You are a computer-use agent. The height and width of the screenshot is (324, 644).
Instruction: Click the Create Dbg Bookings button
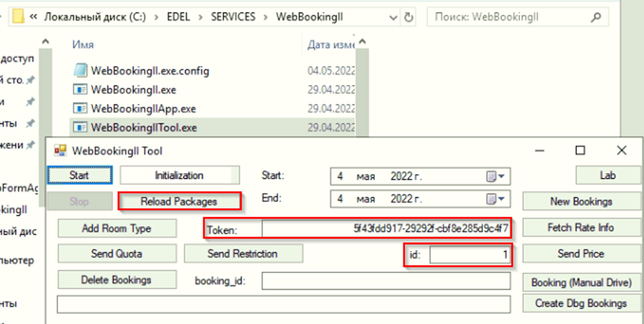581,303
